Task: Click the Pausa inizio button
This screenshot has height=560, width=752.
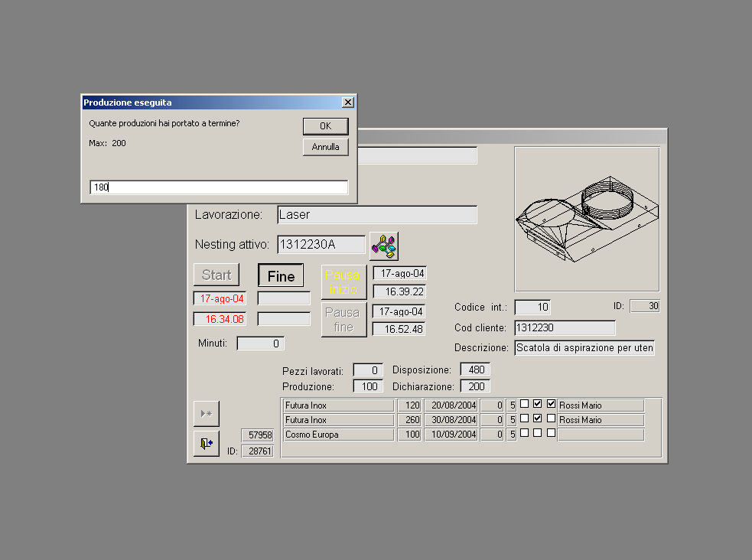Action: point(343,282)
